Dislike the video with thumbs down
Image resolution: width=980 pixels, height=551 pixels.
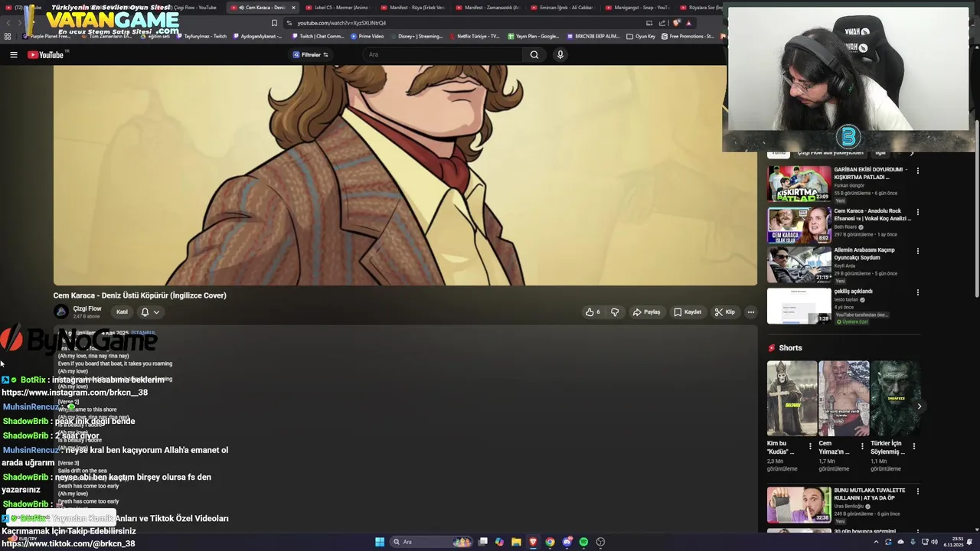point(615,311)
